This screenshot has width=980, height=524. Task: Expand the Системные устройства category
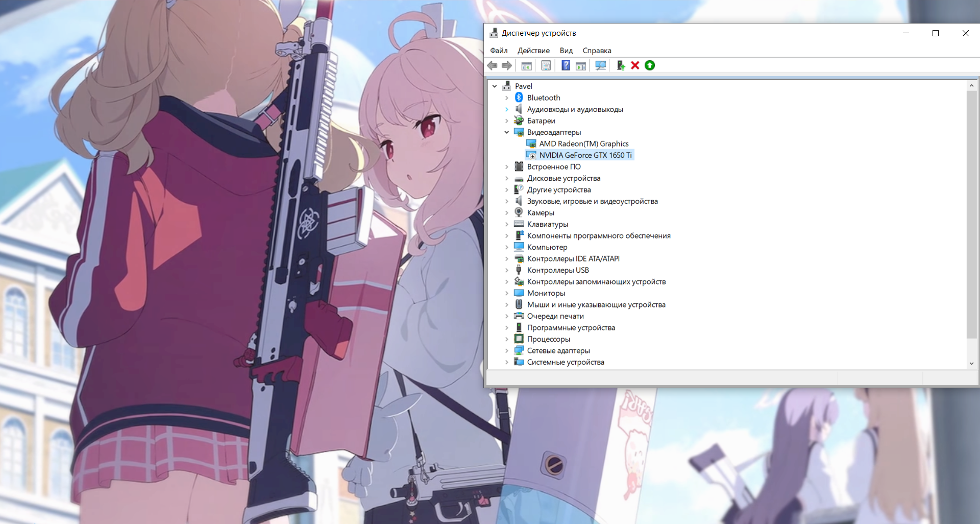click(x=507, y=362)
